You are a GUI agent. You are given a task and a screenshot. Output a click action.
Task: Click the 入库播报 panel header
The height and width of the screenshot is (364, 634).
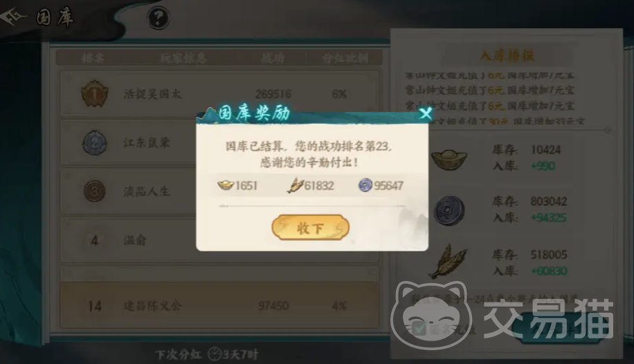pos(507,55)
